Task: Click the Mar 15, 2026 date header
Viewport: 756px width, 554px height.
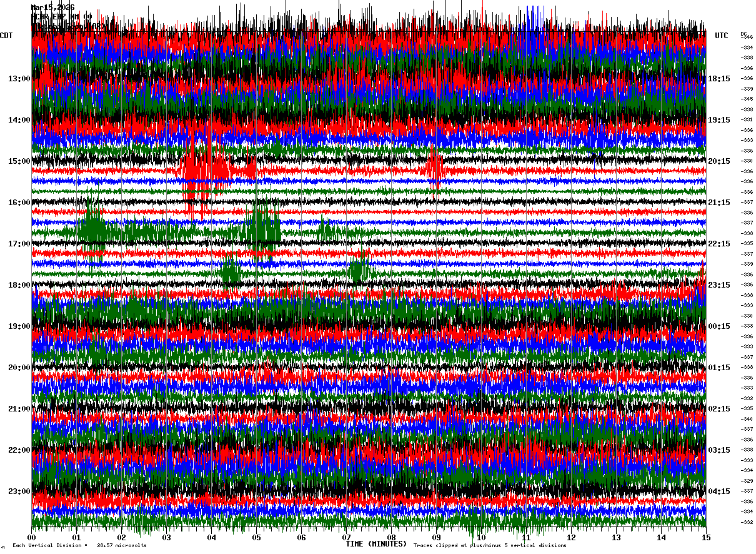Action: 53,8
